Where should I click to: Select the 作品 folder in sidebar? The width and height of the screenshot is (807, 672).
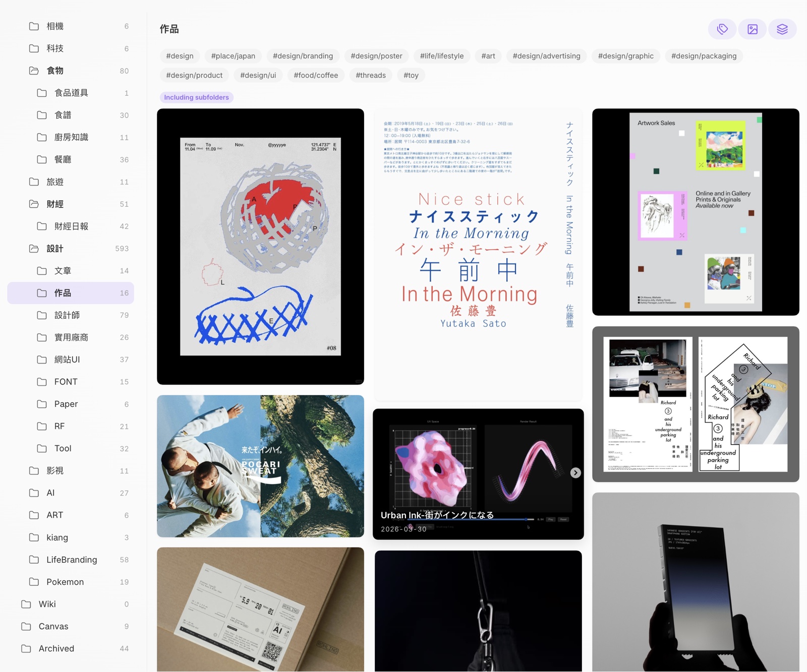[x=71, y=293]
